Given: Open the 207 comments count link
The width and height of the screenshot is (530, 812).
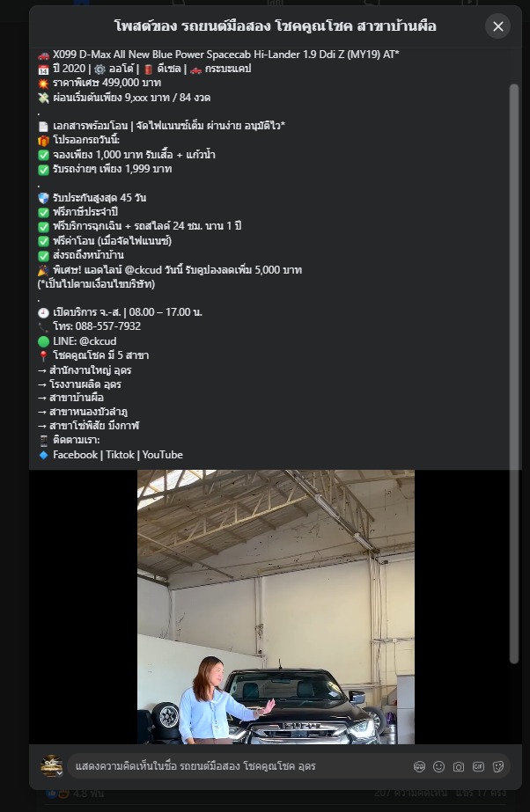Looking at the screenshot, I should pos(410,793).
